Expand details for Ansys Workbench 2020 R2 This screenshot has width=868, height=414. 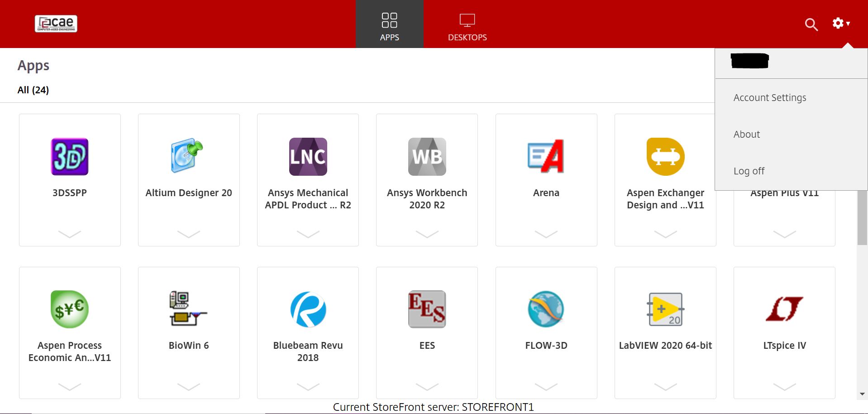coord(427,234)
